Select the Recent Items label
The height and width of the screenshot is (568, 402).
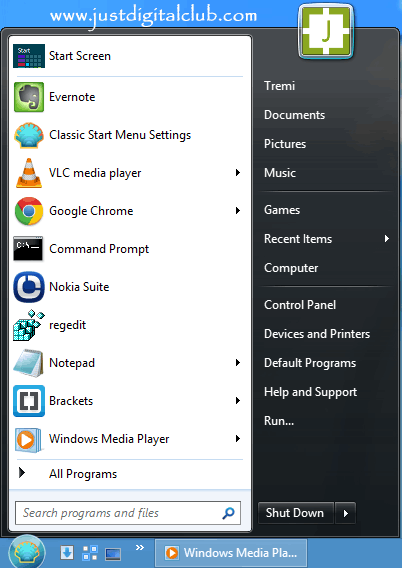click(298, 239)
